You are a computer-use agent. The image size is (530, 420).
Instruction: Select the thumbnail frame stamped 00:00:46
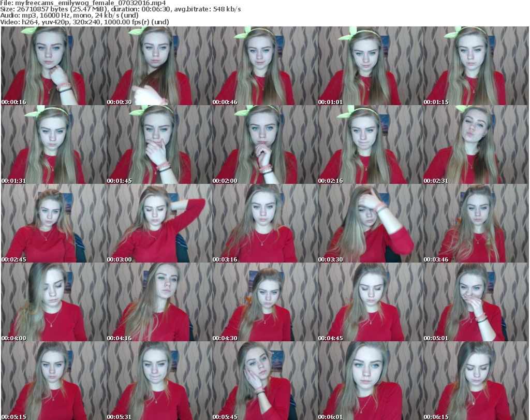coord(265,66)
